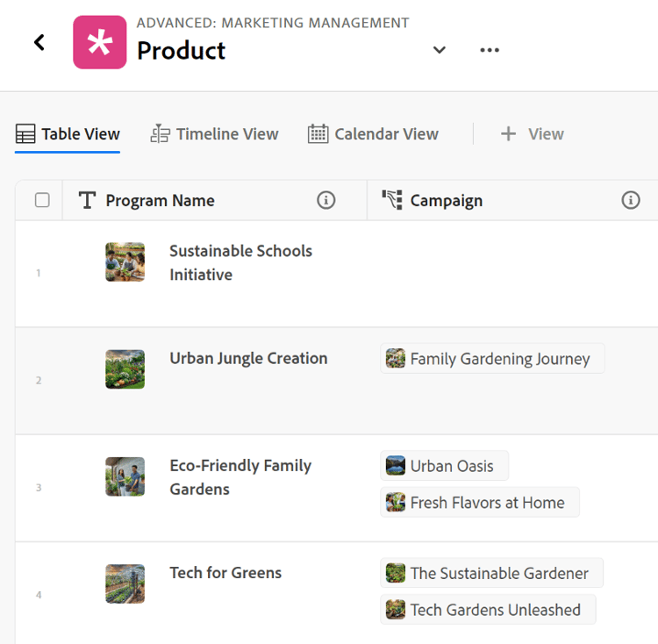
Task: Click the Program Name info icon
Action: [x=326, y=201]
